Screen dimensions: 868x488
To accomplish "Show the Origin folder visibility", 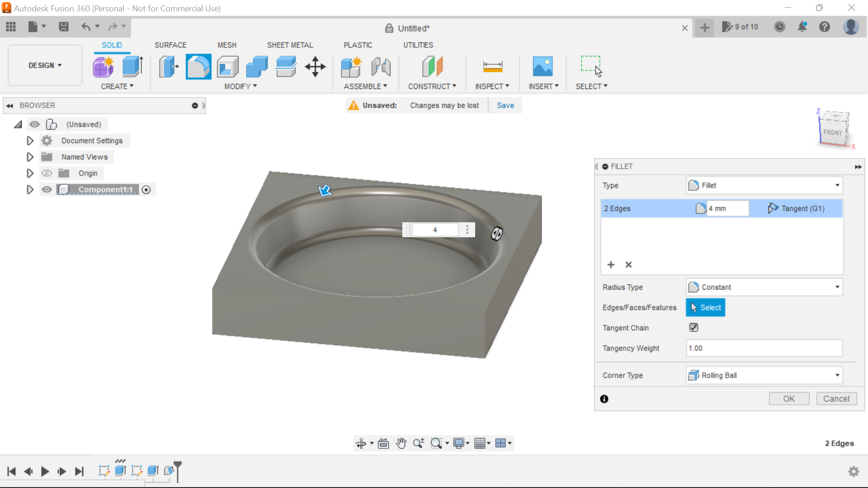I will pyautogui.click(x=47, y=173).
